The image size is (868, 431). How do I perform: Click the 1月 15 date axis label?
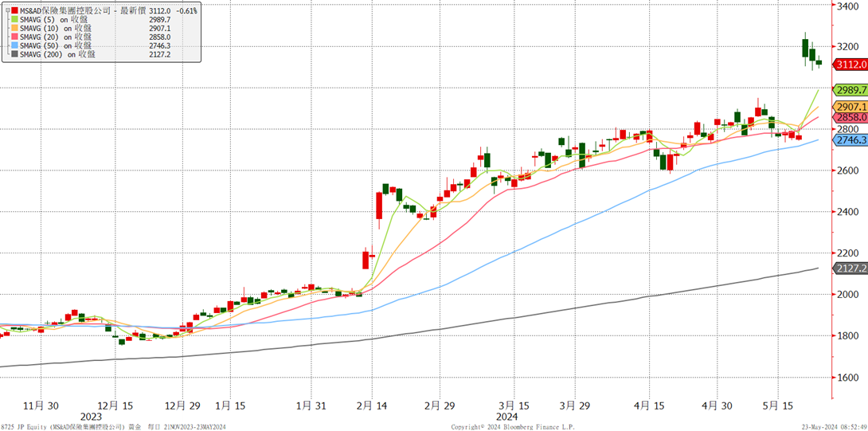point(232,406)
